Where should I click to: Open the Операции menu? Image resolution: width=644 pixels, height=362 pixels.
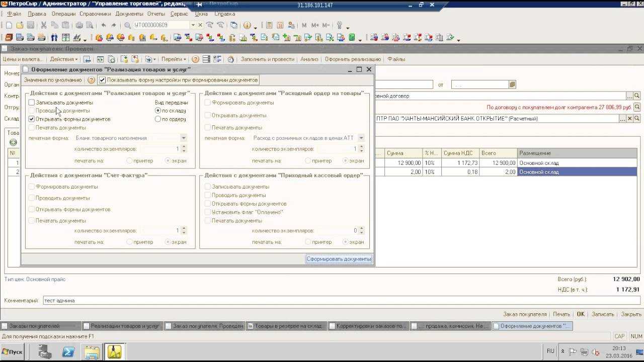coord(63,14)
